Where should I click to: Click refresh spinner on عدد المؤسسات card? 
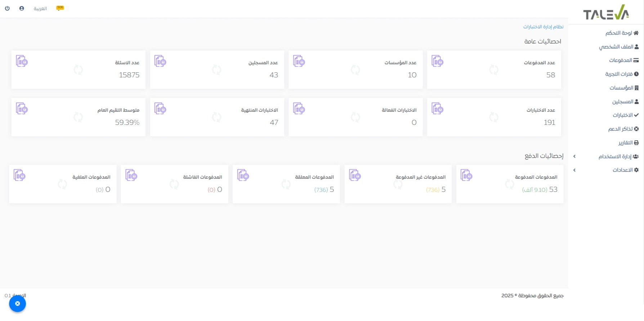355,70
